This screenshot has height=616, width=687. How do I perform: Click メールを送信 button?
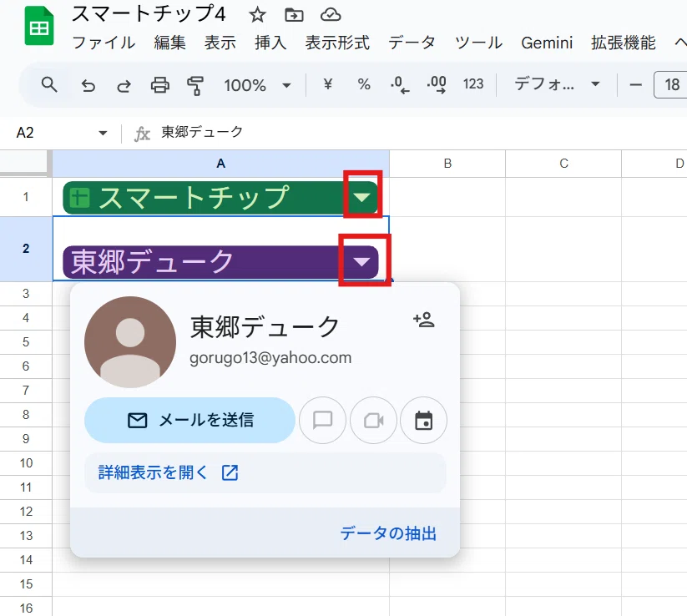coord(189,420)
